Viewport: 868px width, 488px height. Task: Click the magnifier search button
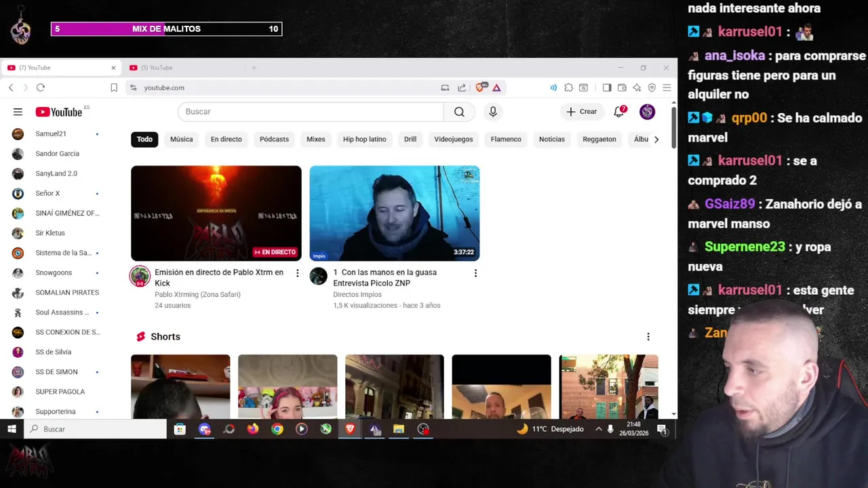459,112
